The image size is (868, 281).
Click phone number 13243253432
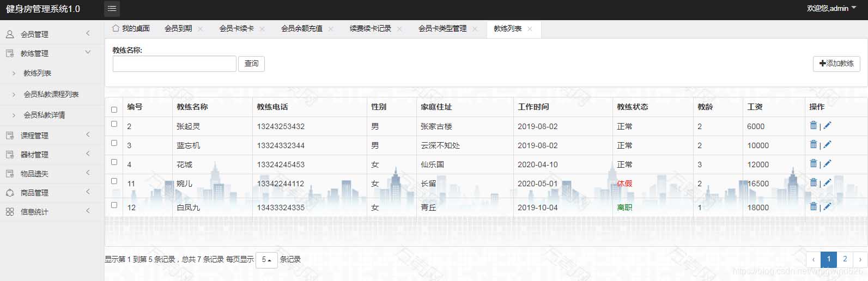[281, 126]
